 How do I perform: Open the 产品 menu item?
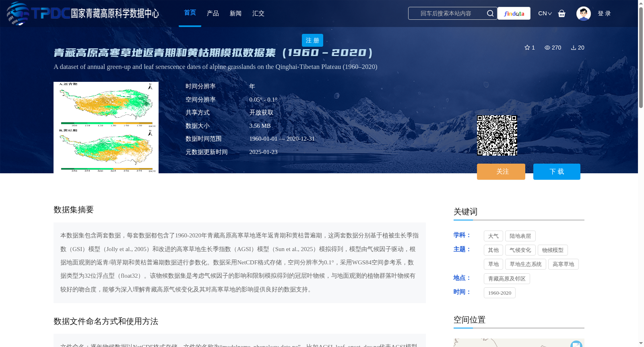point(213,13)
